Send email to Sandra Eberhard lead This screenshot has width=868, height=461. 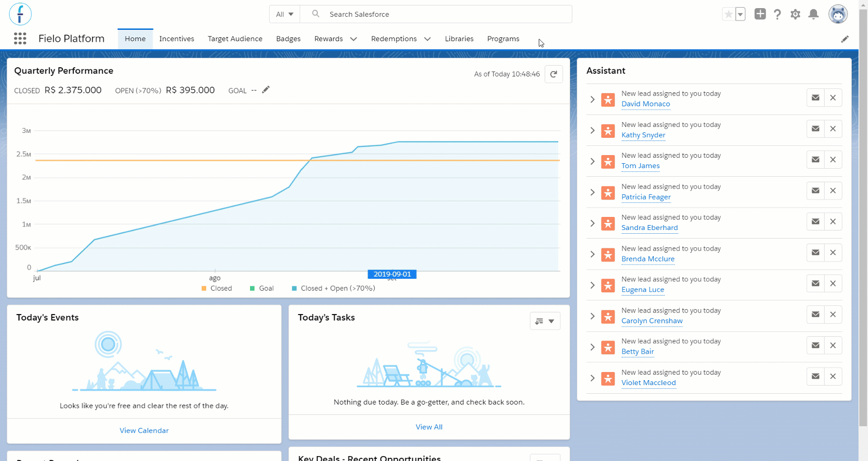click(x=815, y=221)
